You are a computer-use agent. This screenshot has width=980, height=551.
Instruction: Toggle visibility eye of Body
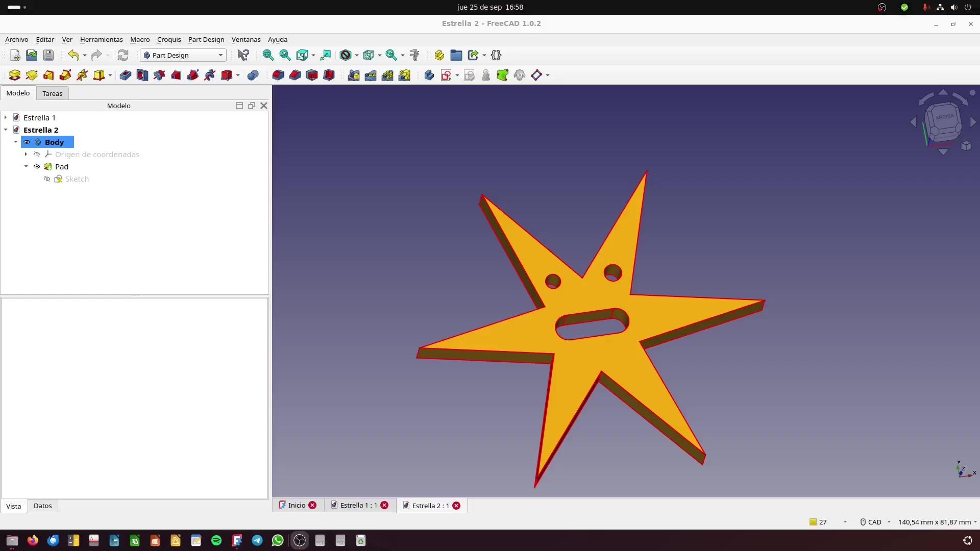click(27, 142)
